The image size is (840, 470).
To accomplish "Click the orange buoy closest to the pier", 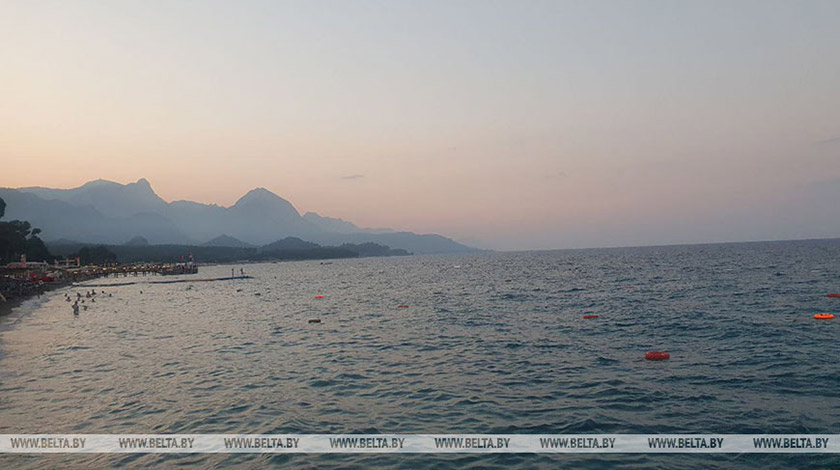I will click(319, 297).
